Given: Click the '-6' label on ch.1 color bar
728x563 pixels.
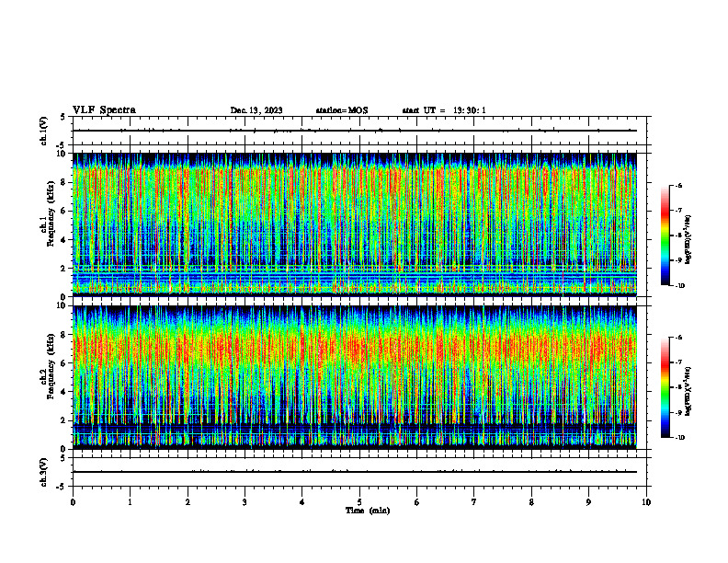Looking at the screenshot, I should pyautogui.click(x=678, y=185).
